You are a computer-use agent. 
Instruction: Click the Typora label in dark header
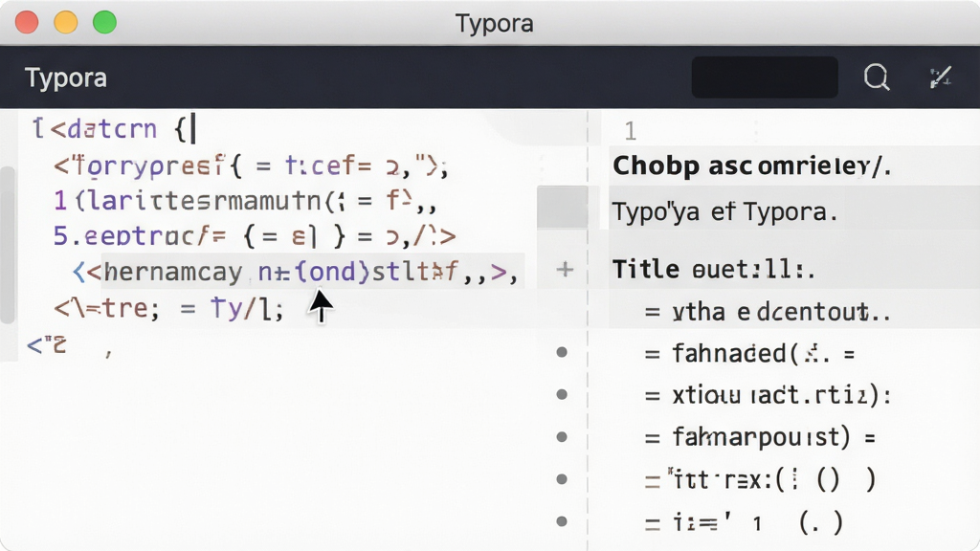[x=66, y=78]
